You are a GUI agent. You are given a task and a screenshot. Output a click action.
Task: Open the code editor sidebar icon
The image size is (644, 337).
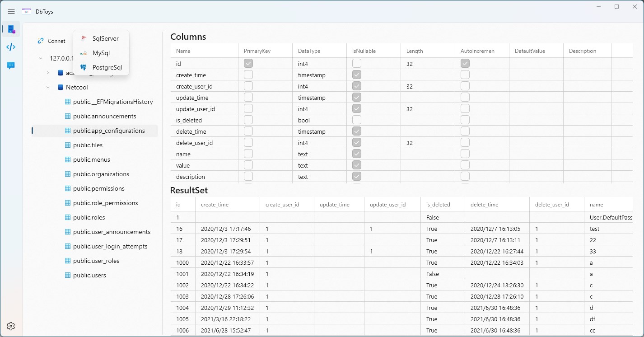click(x=11, y=47)
